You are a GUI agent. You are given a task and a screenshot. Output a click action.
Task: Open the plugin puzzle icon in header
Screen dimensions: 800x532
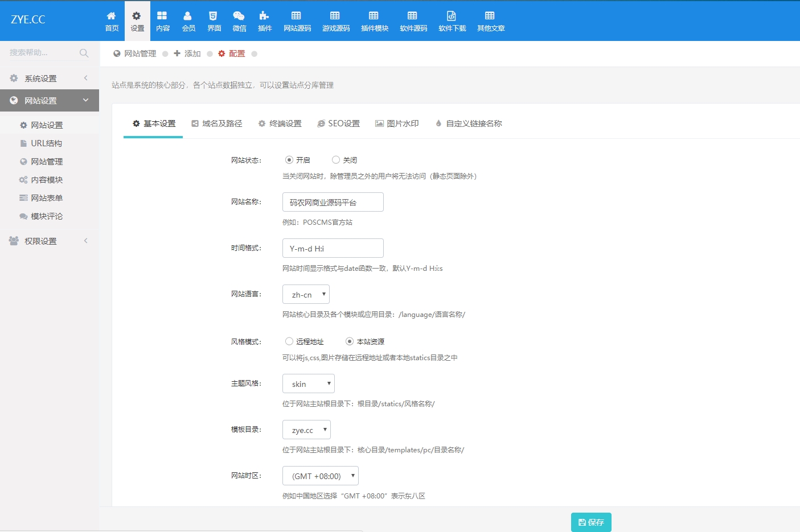[x=264, y=16]
